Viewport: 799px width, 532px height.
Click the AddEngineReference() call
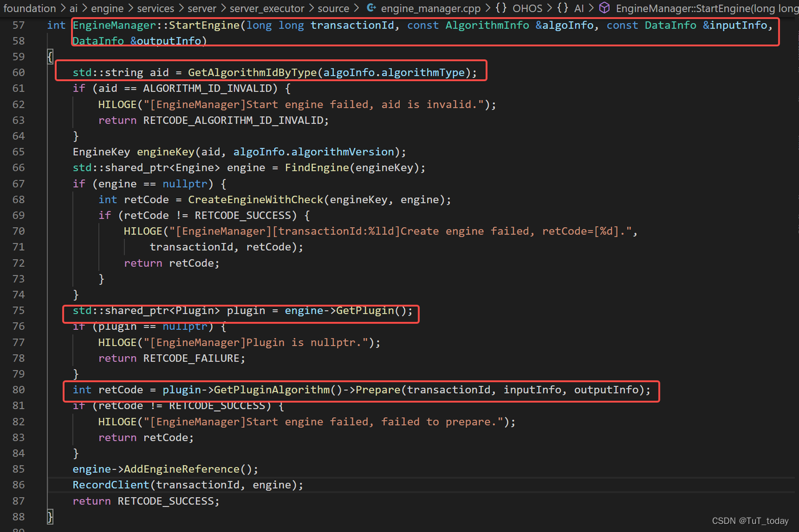point(187,469)
